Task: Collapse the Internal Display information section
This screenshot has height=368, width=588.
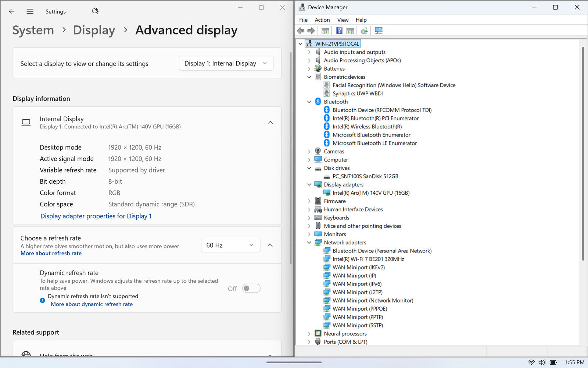Action: tap(270, 123)
